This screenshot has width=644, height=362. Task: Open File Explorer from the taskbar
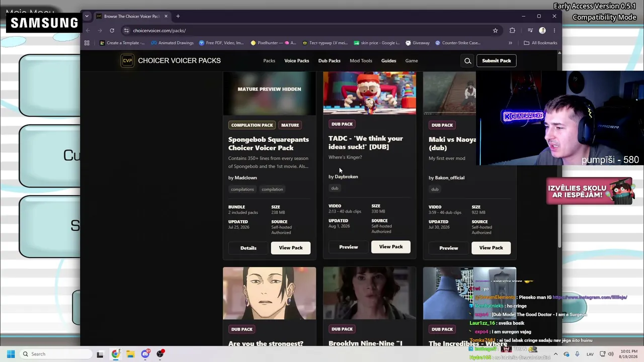point(130,354)
